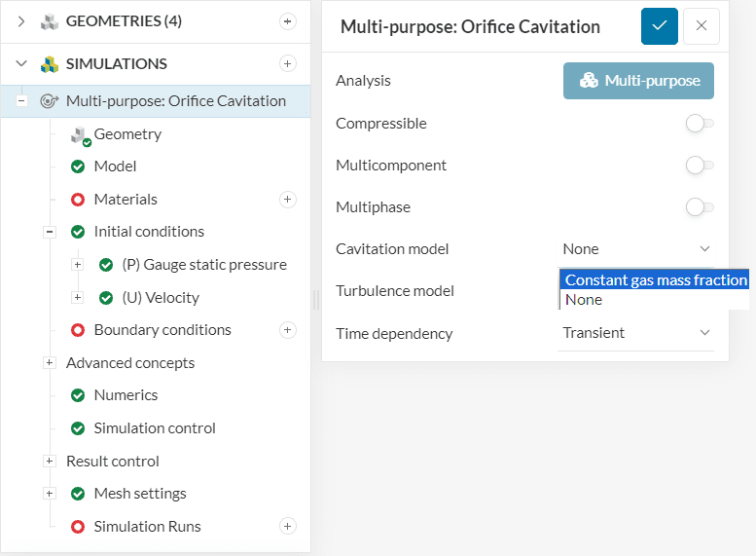Viewport: 756px width, 556px height.
Task: Add a boundary condition via plus icon
Action: (x=287, y=330)
